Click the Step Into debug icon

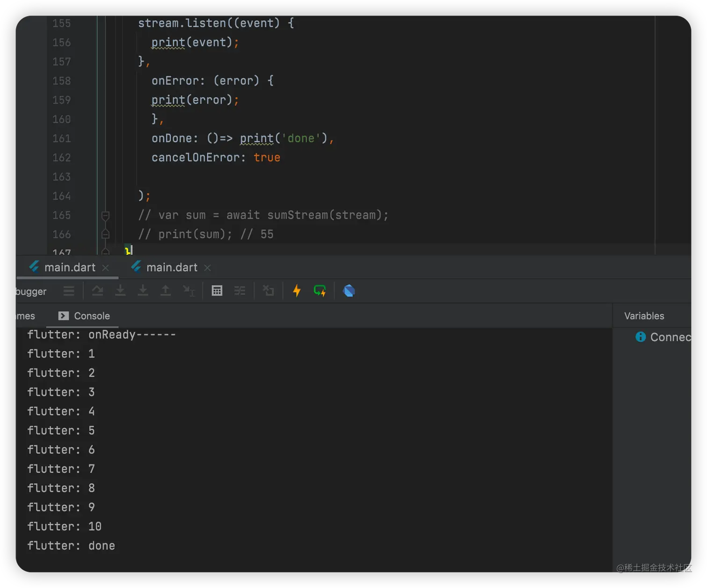(120, 291)
